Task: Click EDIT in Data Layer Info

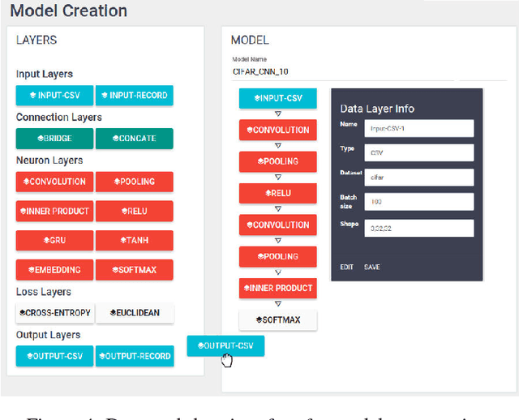Action: click(x=346, y=267)
